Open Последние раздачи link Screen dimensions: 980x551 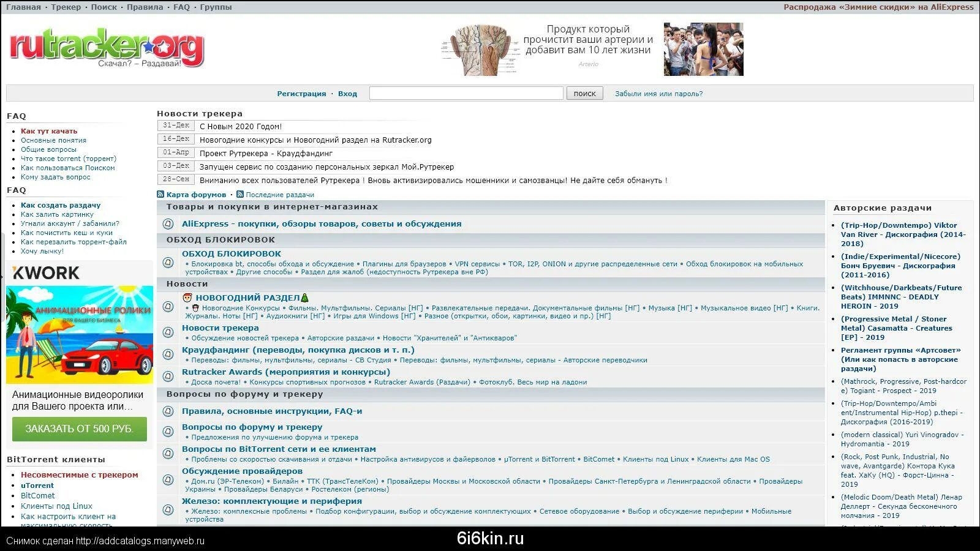coord(280,195)
